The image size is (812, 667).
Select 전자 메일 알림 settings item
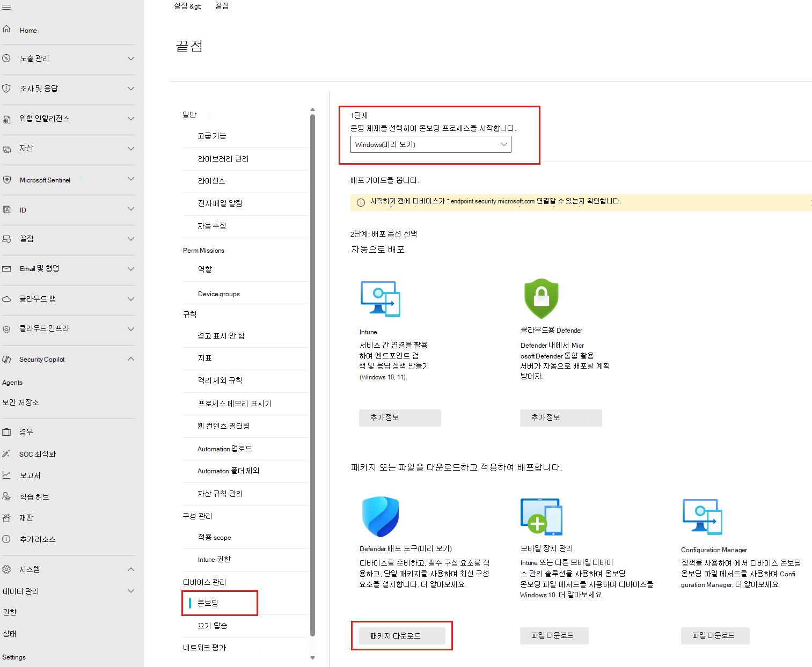[x=220, y=203]
